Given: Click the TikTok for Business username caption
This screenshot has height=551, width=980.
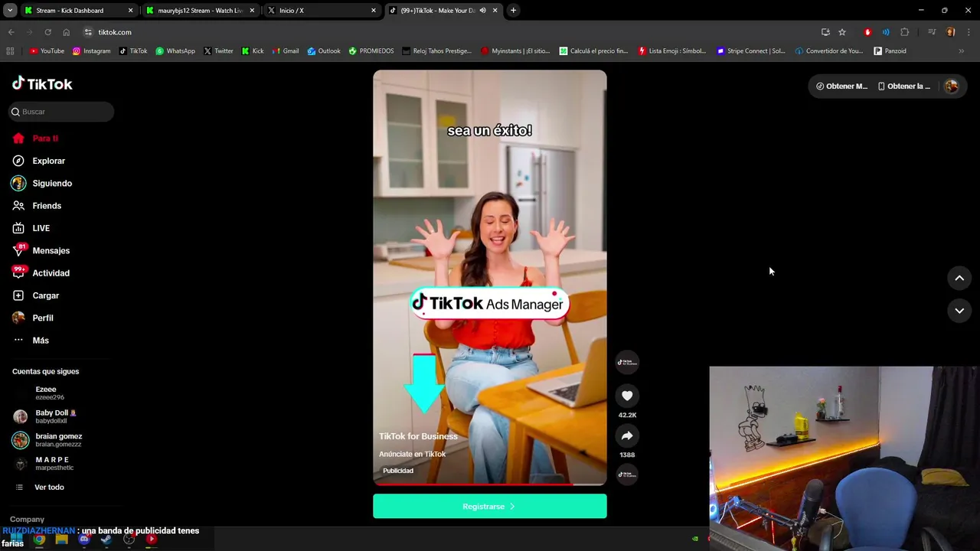Looking at the screenshot, I should tap(418, 436).
